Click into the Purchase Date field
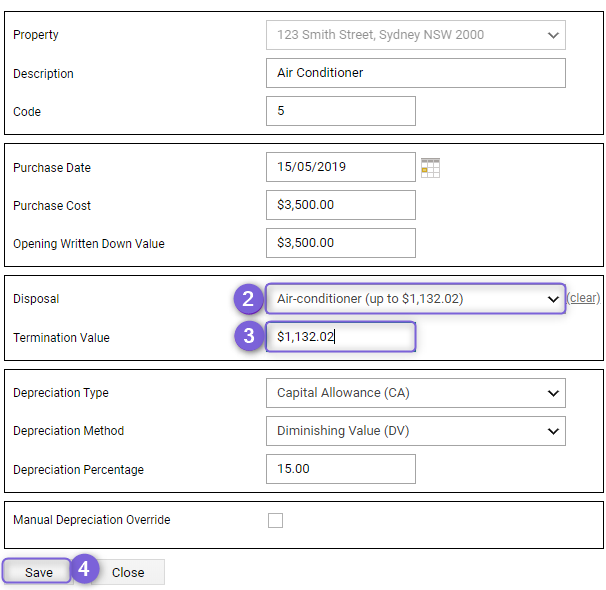 coord(340,167)
